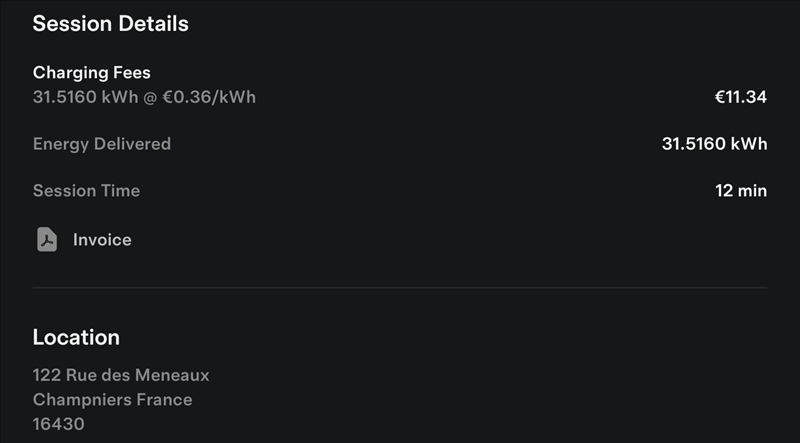
Task: Click the Energy Delivered label
Action: 101,144
